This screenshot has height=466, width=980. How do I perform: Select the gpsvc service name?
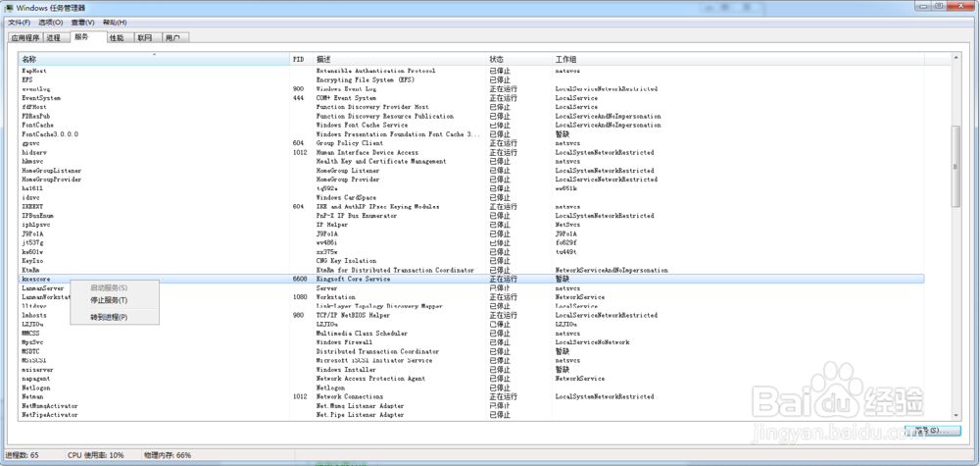pos(30,143)
